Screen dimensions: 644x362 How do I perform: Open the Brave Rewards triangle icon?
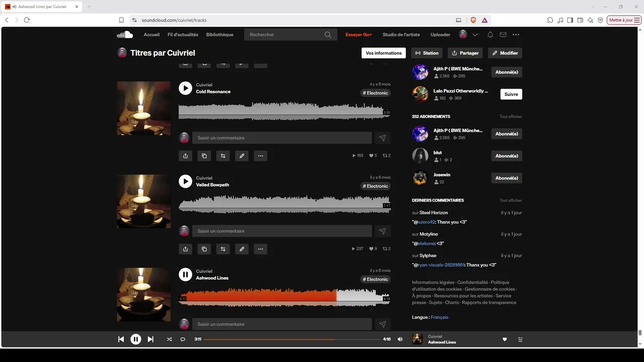point(485,20)
